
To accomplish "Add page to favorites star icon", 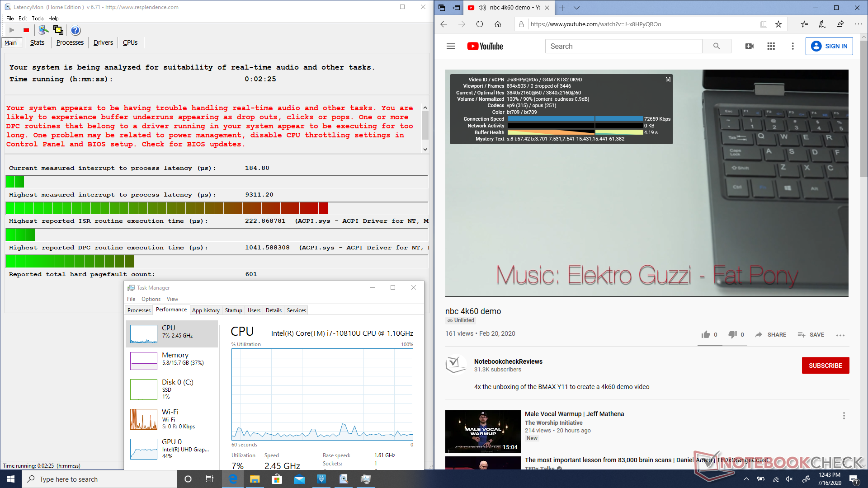I will pyautogui.click(x=778, y=24).
